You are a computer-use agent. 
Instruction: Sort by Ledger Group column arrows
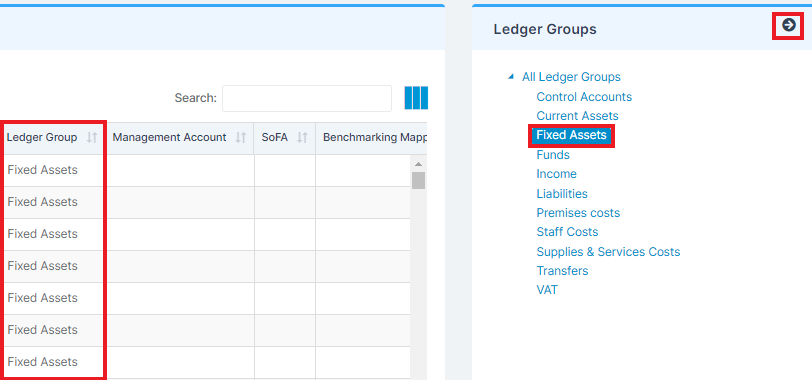[92, 138]
